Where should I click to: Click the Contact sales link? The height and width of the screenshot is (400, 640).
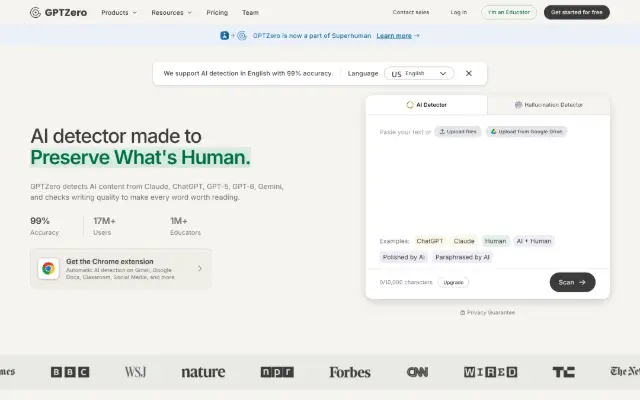click(x=411, y=12)
